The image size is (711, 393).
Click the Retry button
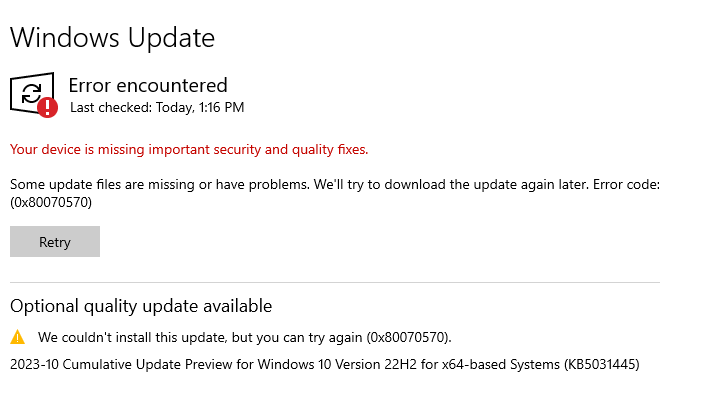click(55, 242)
